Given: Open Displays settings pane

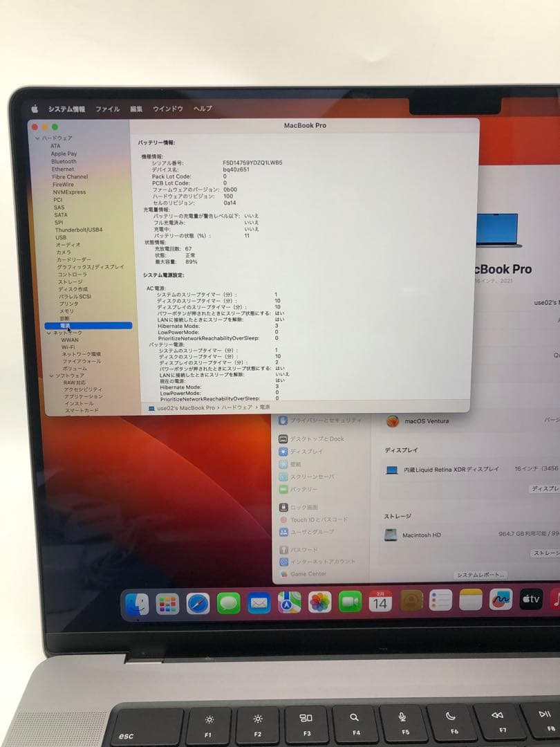Looking at the screenshot, I should tap(301, 451).
